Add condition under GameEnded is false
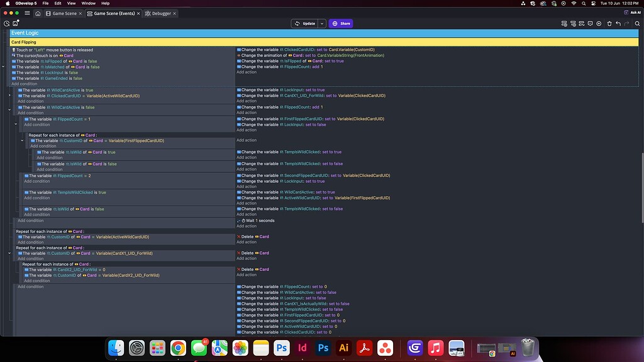This screenshot has height=362, width=644. coord(25,84)
